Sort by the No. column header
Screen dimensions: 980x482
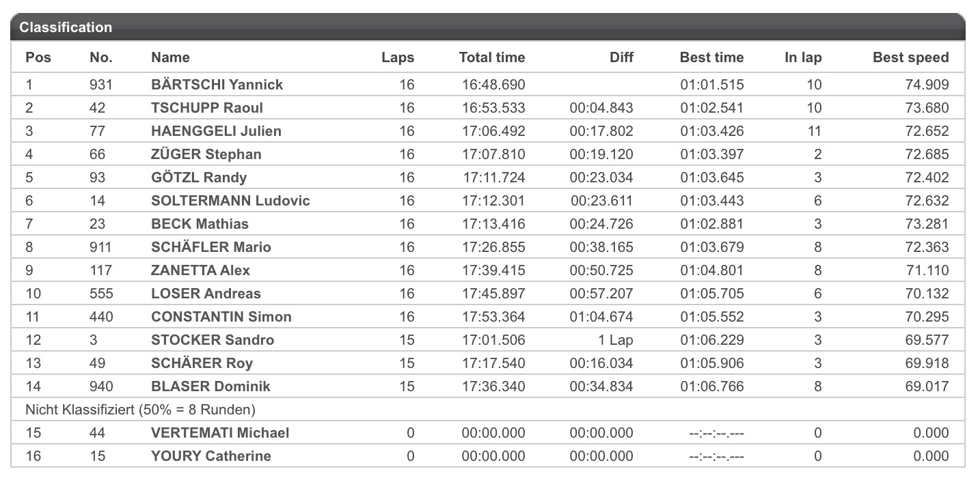tap(101, 57)
